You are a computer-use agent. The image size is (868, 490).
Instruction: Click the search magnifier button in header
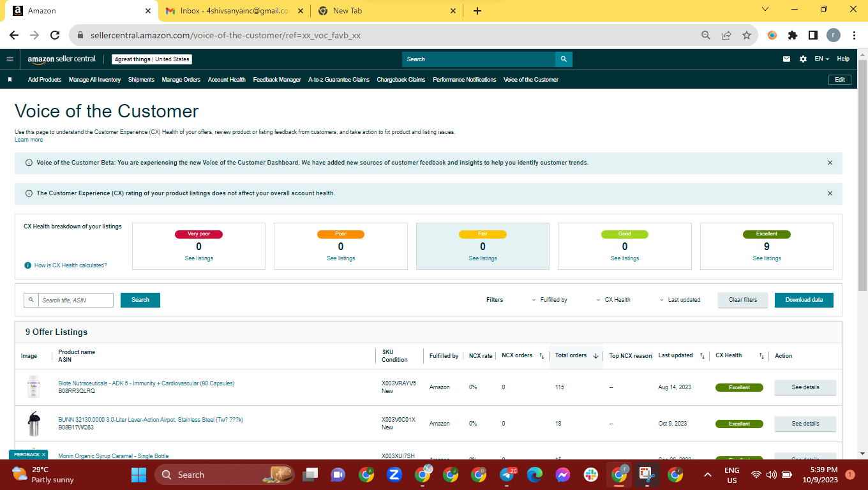tap(564, 59)
